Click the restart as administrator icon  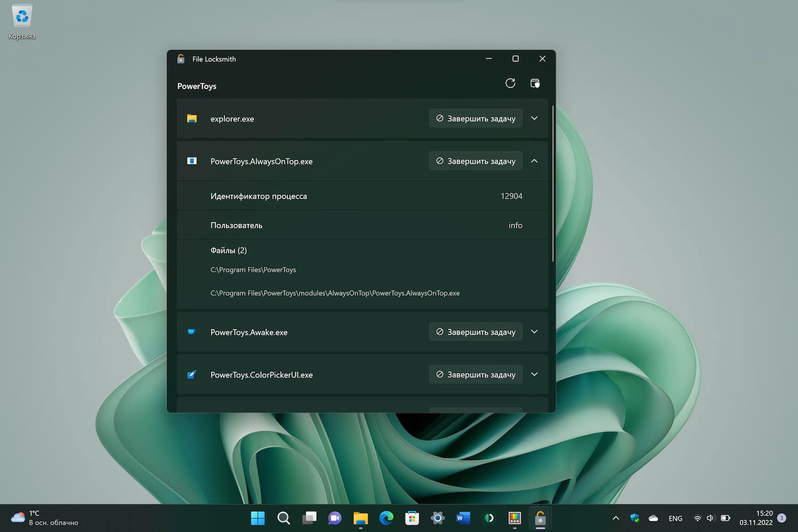tap(535, 83)
